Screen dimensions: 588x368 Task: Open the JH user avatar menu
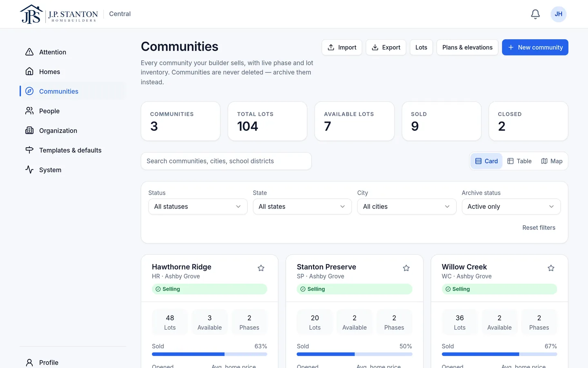558,14
